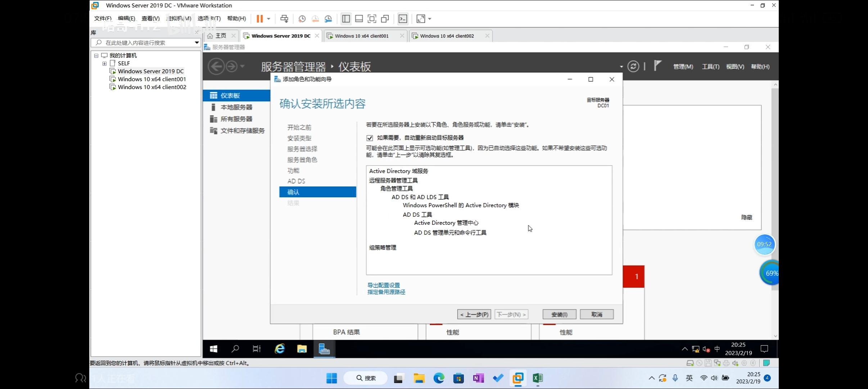868x389 pixels.
Task: Uncheck auto restart target server checkbox
Action: [370, 138]
